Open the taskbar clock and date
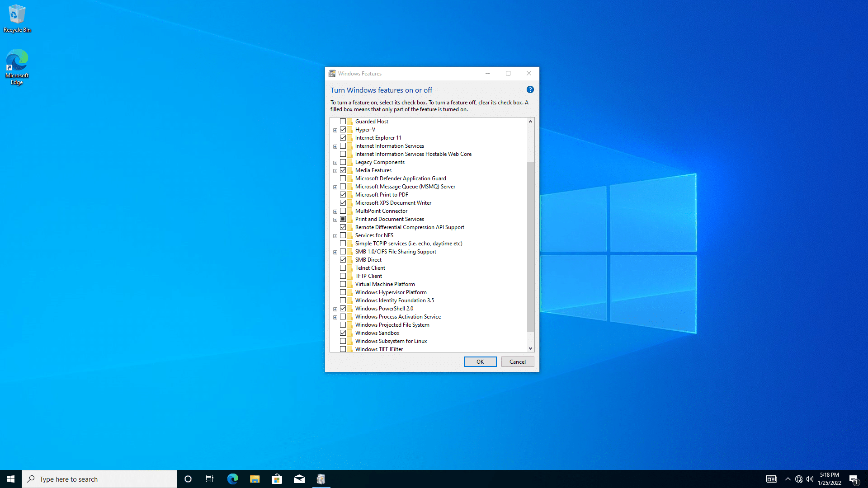This screenshot has width=868, height=488. (830, 479)
